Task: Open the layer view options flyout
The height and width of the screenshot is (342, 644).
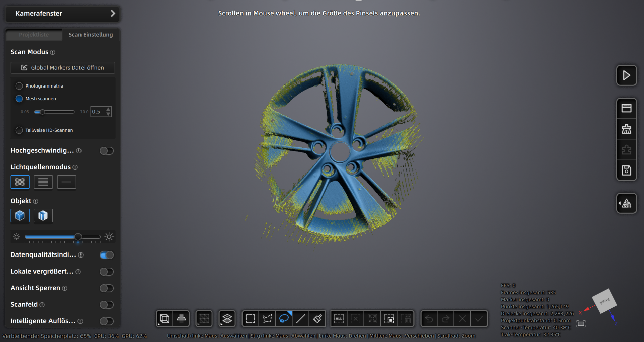Action: click(x=227, y=318)
